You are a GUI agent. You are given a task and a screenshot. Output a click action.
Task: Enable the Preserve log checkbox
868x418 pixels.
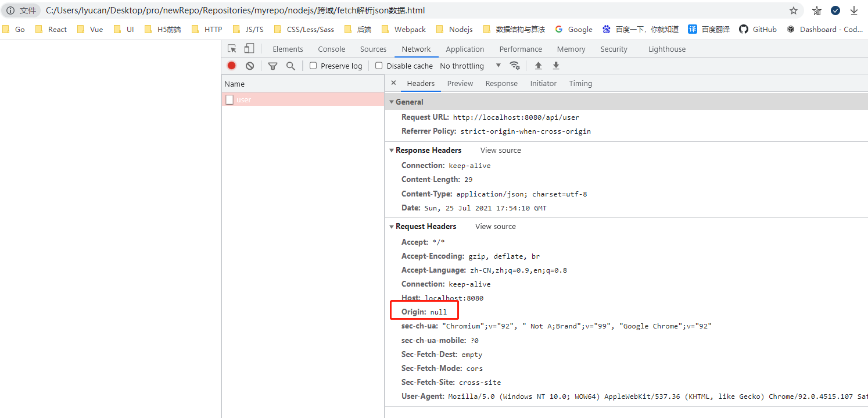coord(313,66)
